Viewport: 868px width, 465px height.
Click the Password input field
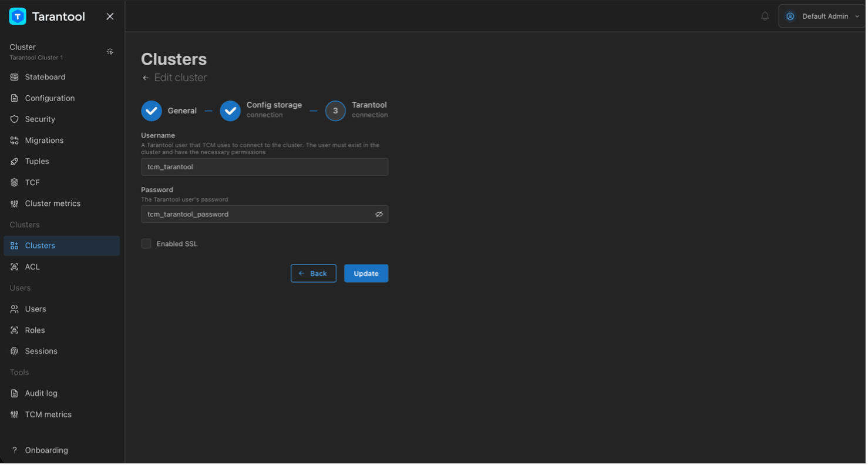(x=265, y=215)
